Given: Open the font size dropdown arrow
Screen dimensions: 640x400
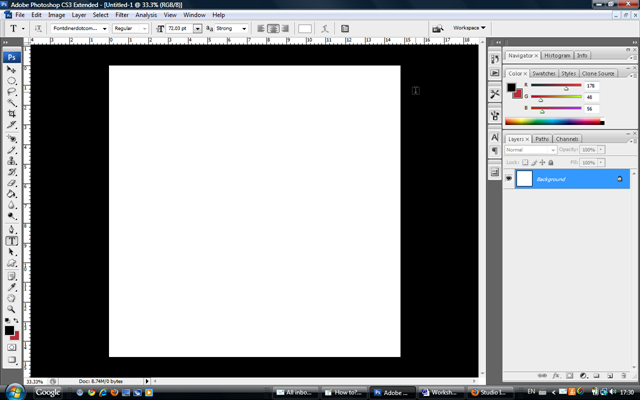Looking at the screenshot, I should point(198,29).
